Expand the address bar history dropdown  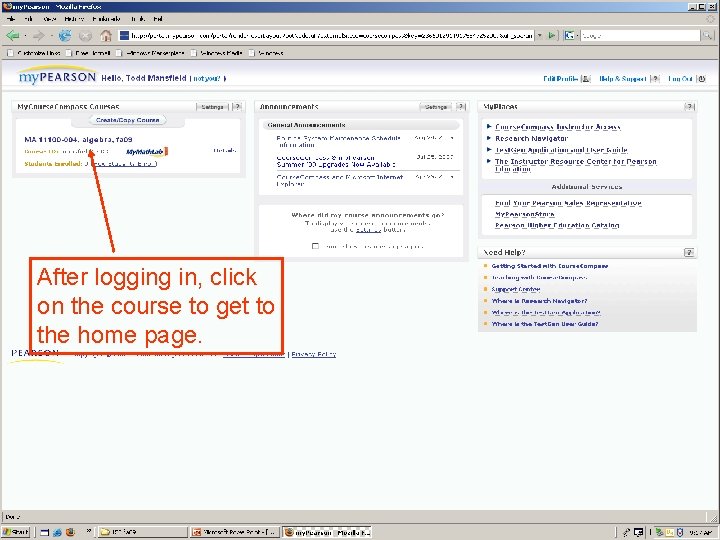click(540, 35)
